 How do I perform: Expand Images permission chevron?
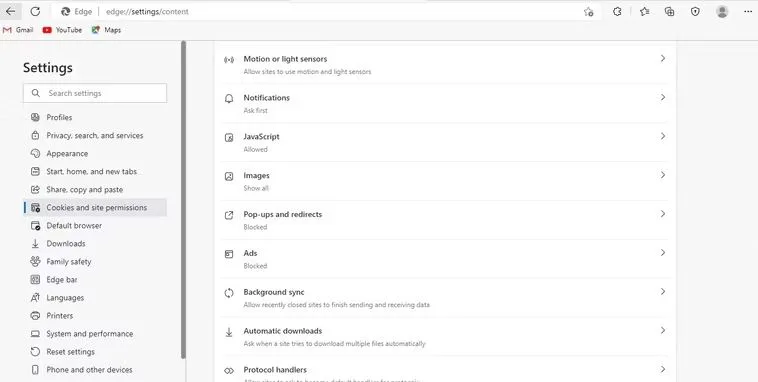[x=663, y=175]
